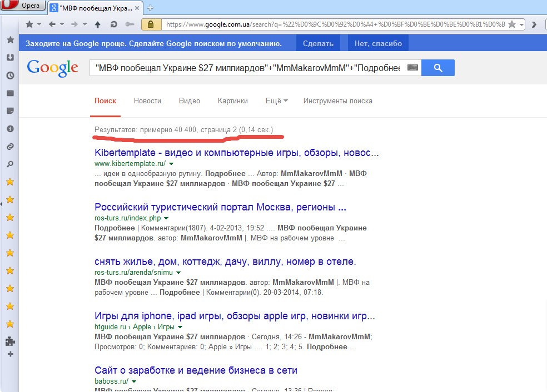
Task: Switch to the 'Новости' tab
Action: (147, 101)
